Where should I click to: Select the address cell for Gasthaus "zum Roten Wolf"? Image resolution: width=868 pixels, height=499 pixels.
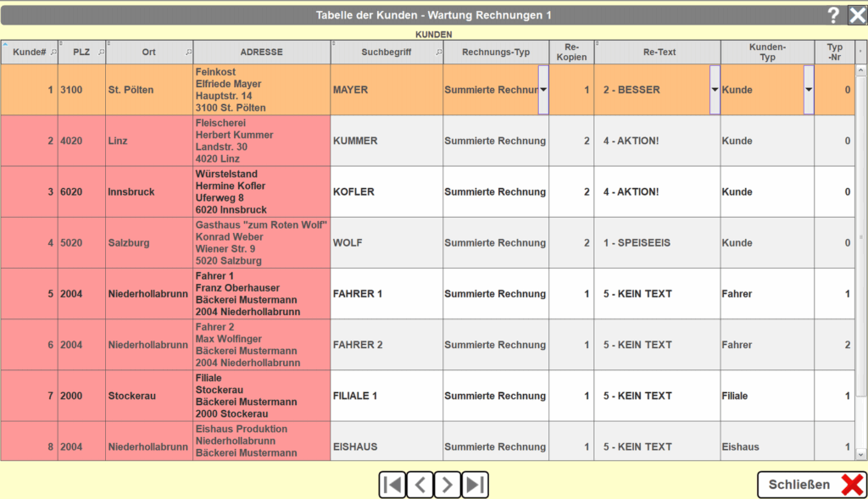click(262, 242)
